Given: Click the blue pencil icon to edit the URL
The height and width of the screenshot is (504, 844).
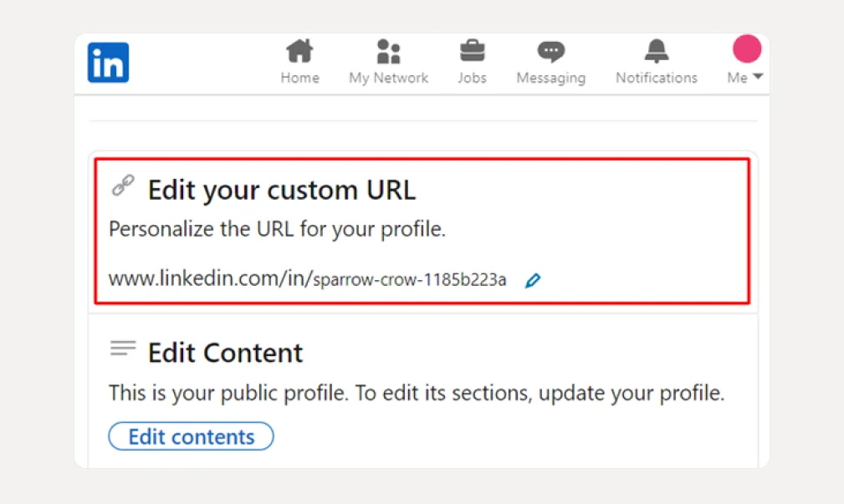Looking at the screenshot, I should coord(533,281).
